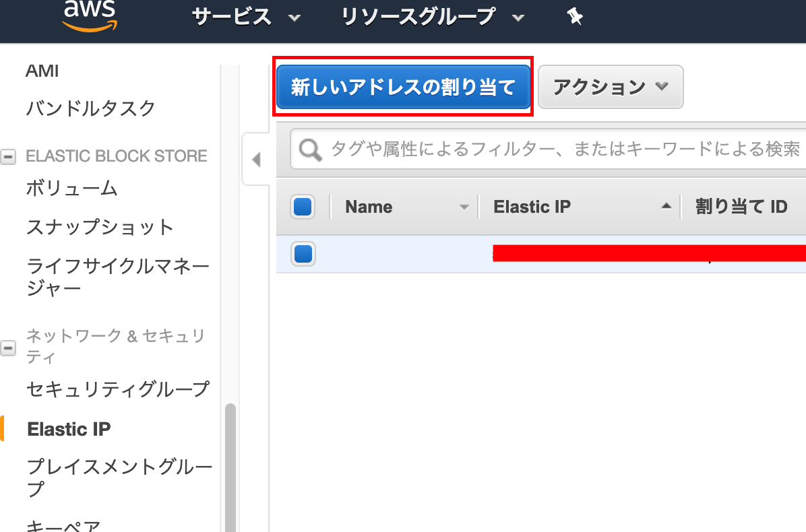Open the リソースグループ dropdown menu
Viewport: 806px width, 532px height.
click(x=432, y=17)
